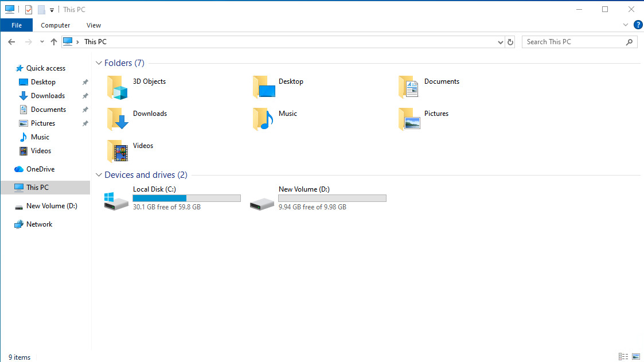
Task: Select the Local Disk (C:) drive icon
Action: (116, 201)
